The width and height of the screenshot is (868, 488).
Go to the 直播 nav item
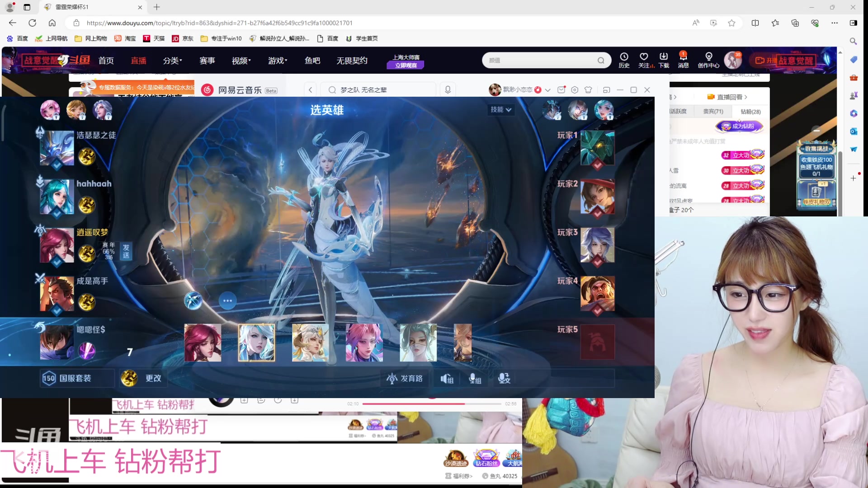[x=138, y=61]
